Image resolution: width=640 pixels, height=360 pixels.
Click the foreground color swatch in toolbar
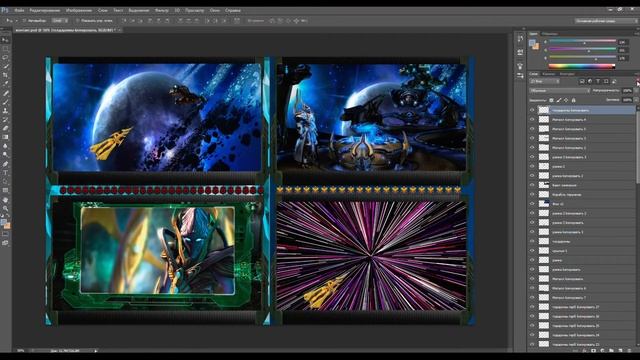(4, 222)
